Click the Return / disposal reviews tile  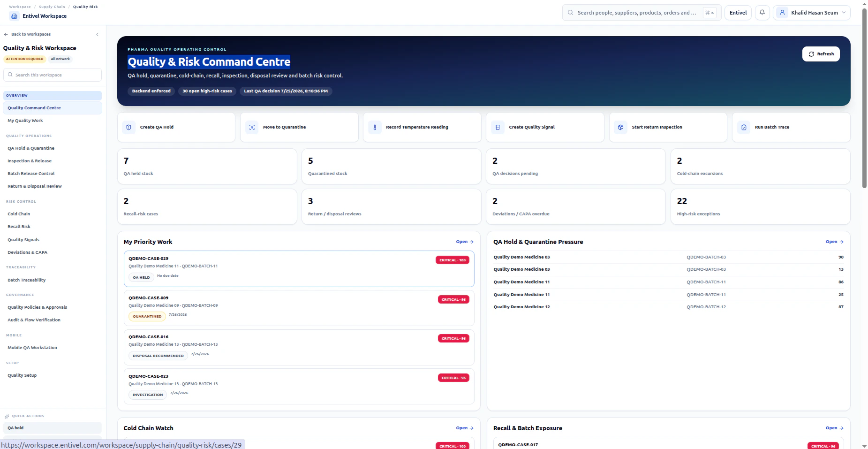tap(392, 207)
